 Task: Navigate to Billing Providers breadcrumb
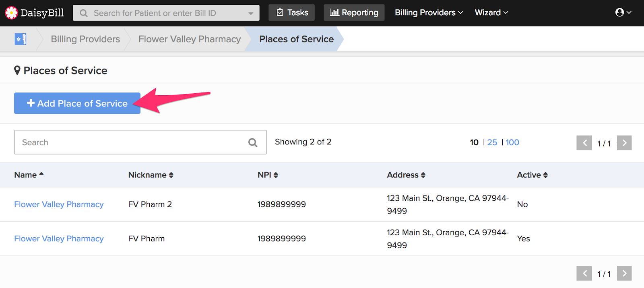pyautogui.click(x=85, y=39)
